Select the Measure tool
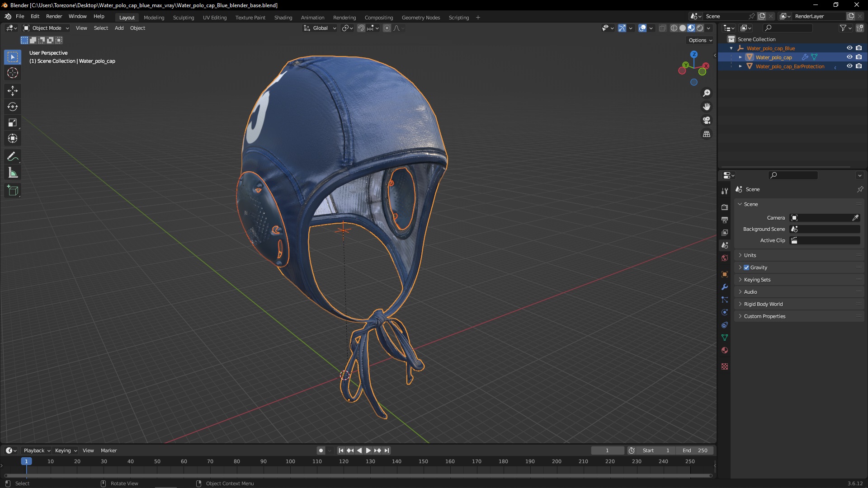The image size is (868, 488). (13, 173)
